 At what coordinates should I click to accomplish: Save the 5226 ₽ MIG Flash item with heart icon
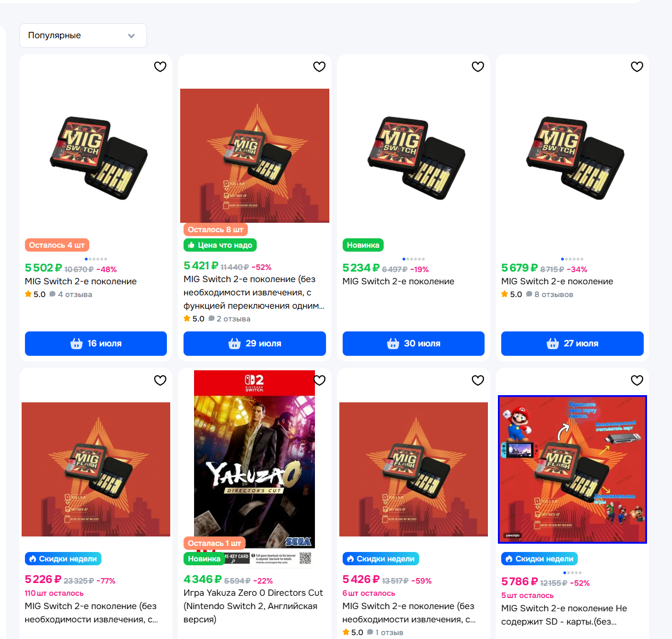(x=160, y=380)
